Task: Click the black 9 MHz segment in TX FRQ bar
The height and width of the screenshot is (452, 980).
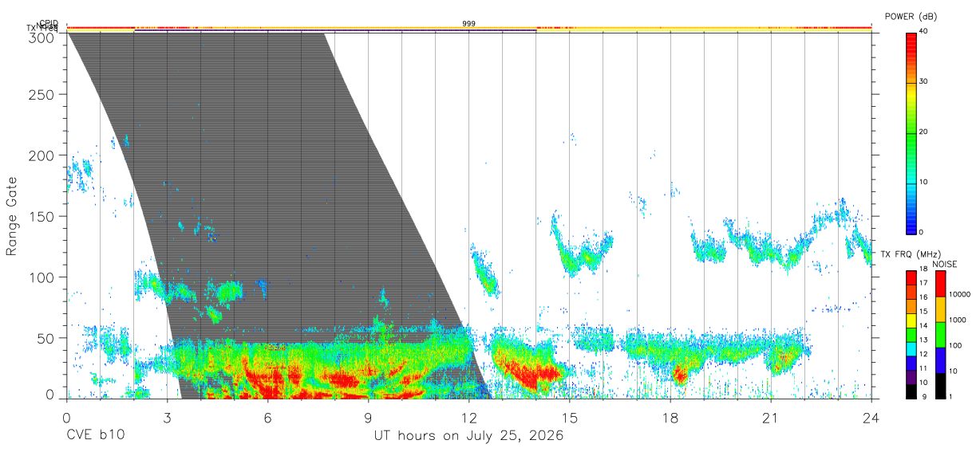Action: [912, 391]
